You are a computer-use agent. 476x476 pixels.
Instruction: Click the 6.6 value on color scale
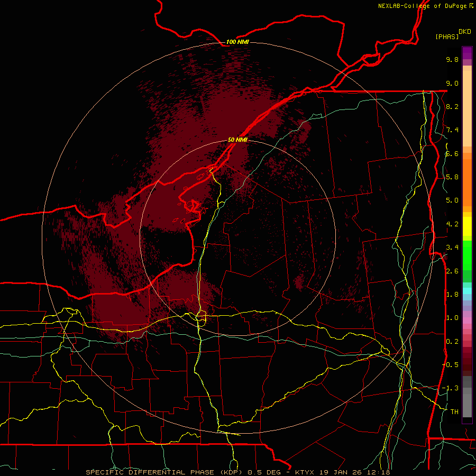(452, 153)
